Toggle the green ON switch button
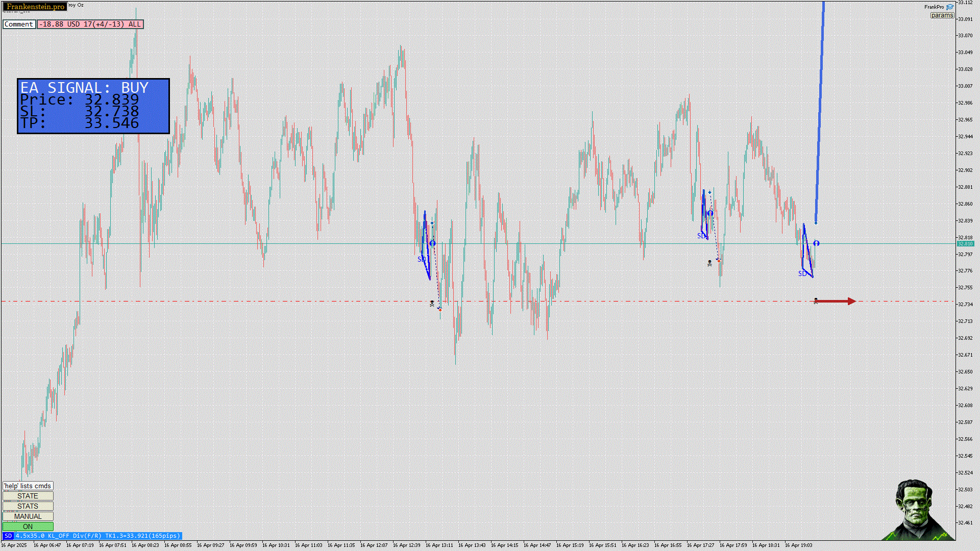980x551 pixels. (x=28, y=527)
